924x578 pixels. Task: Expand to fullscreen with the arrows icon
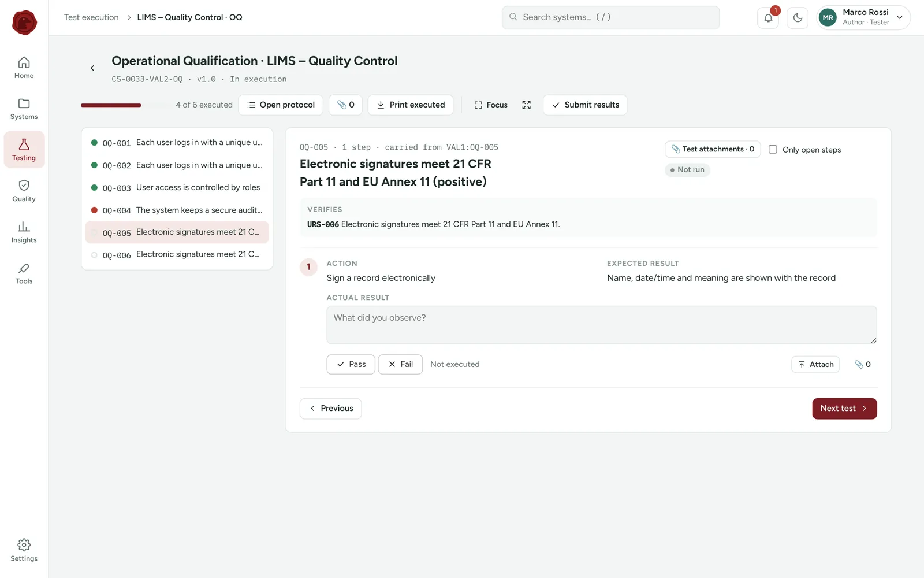click(x=526, y=105)
